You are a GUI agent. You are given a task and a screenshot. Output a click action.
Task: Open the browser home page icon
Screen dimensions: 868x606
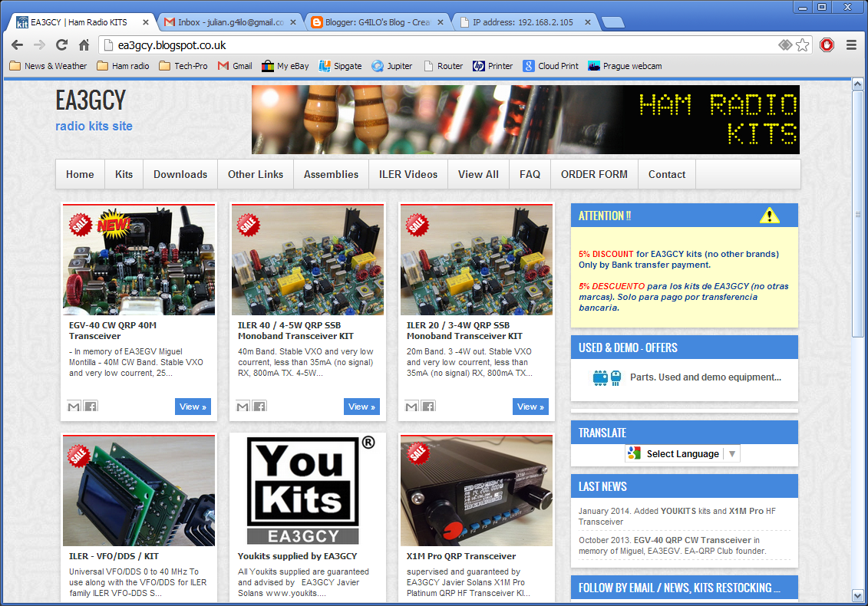click(84, 45)
